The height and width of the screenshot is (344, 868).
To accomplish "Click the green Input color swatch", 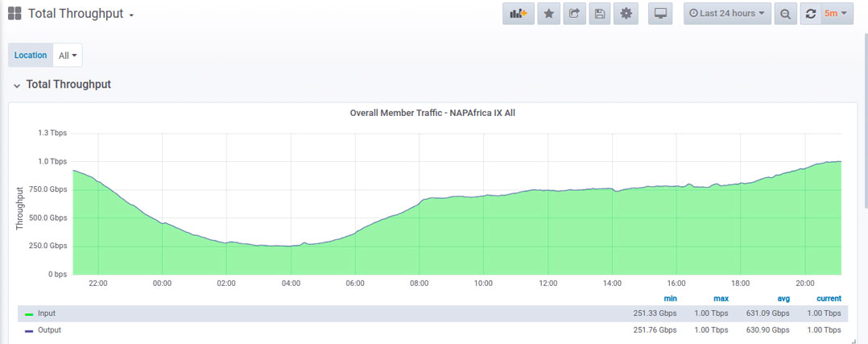I will [29, 313].
